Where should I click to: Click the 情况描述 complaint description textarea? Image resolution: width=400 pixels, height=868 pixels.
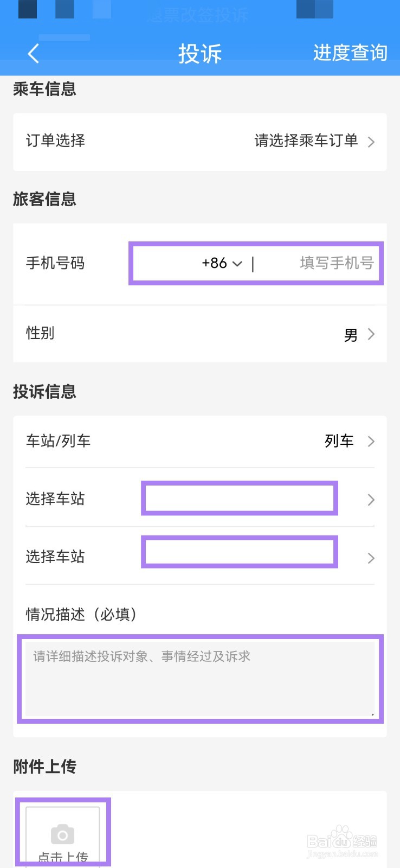[200, 679]
